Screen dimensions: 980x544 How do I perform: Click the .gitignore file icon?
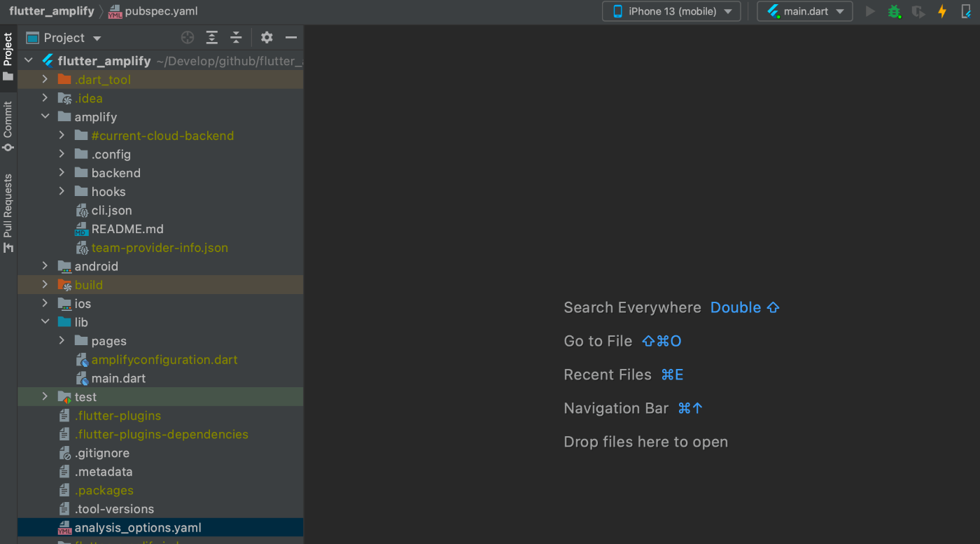(64, 453)
